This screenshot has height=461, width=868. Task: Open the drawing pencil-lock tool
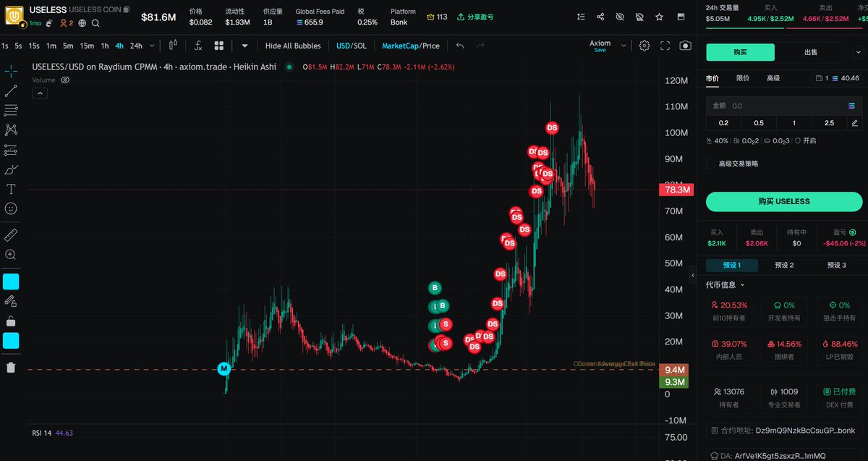tap(11, 301)
